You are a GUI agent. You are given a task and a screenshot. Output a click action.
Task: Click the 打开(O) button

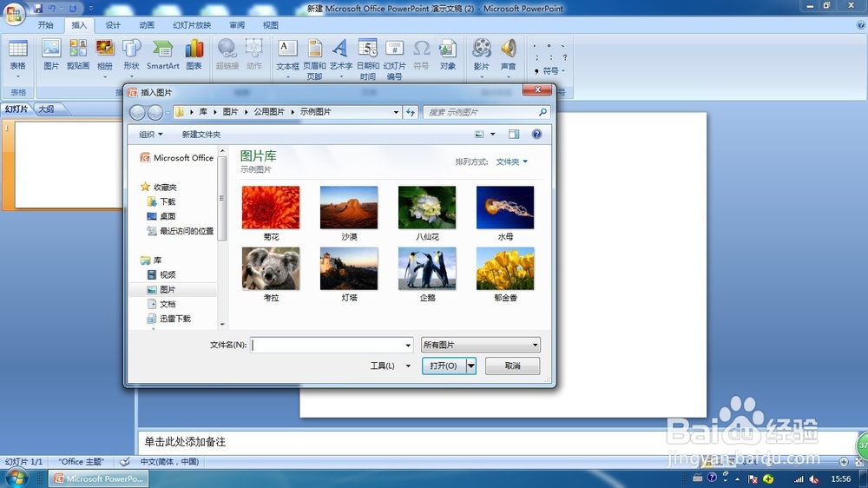(444, 366)
